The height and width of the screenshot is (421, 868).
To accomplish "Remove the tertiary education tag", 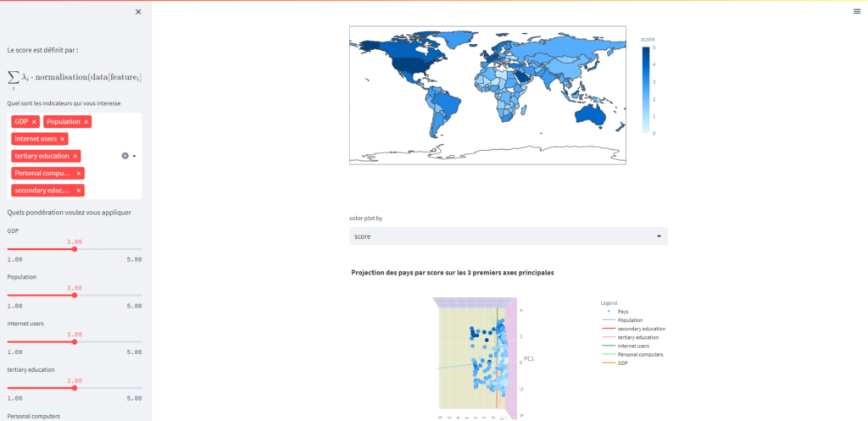I will click(x=75, y=156).
